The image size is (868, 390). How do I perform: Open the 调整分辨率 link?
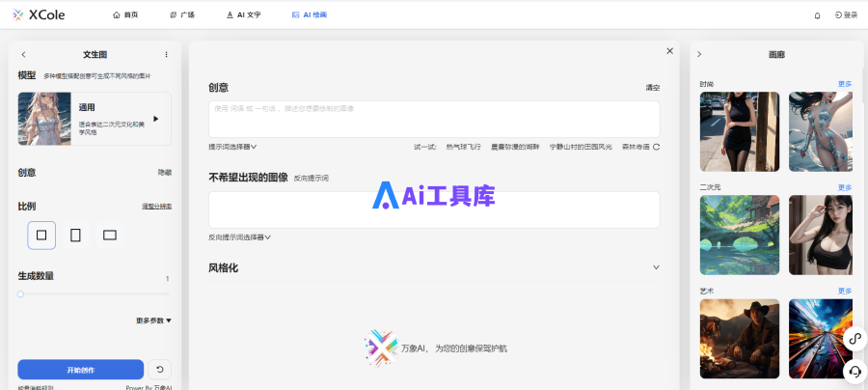point(156,206)
